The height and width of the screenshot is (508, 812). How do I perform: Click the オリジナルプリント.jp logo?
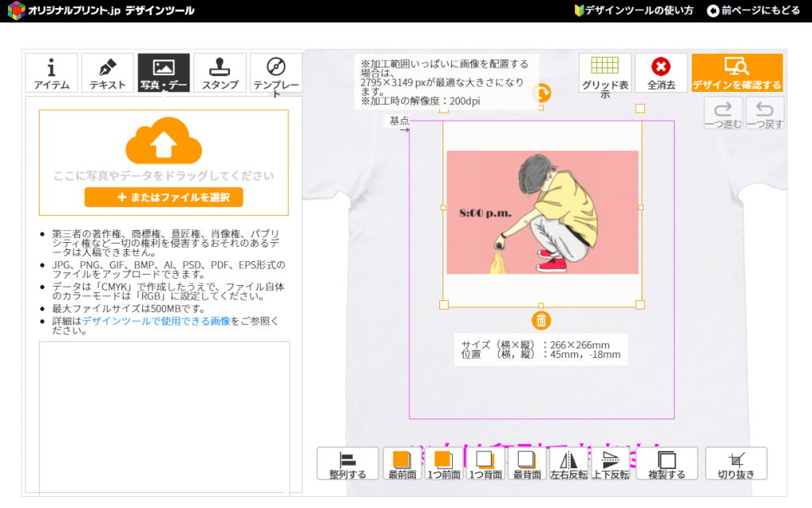tap(101, 10)
